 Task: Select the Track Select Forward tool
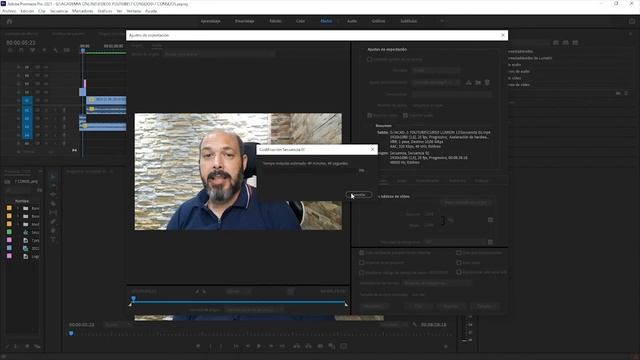pyautogui.click(x=53, y=186)
